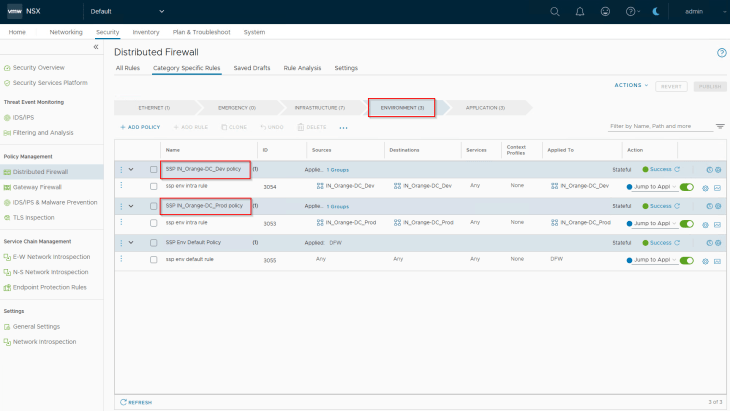Switch to the All Rules tab
730x411 pixels.
[127, 68]
